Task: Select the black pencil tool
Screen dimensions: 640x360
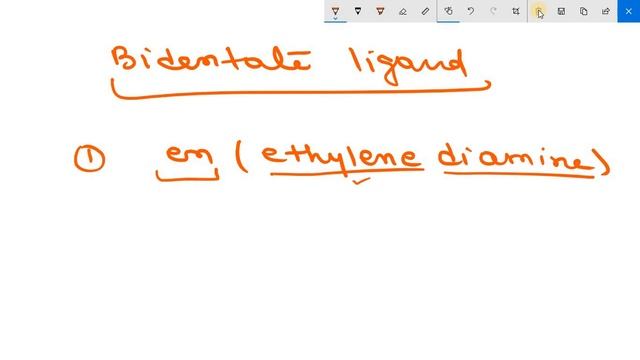Action: [358, 11]
